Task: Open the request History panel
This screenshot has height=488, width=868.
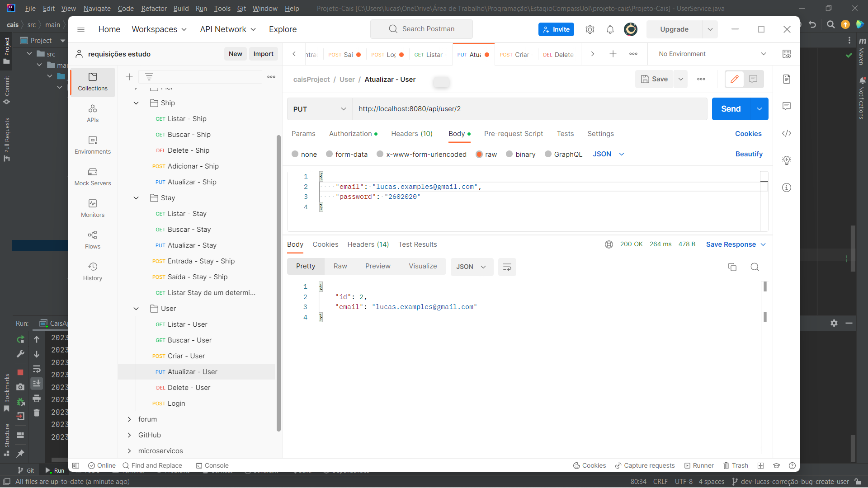Action: (x=92, y=271)
